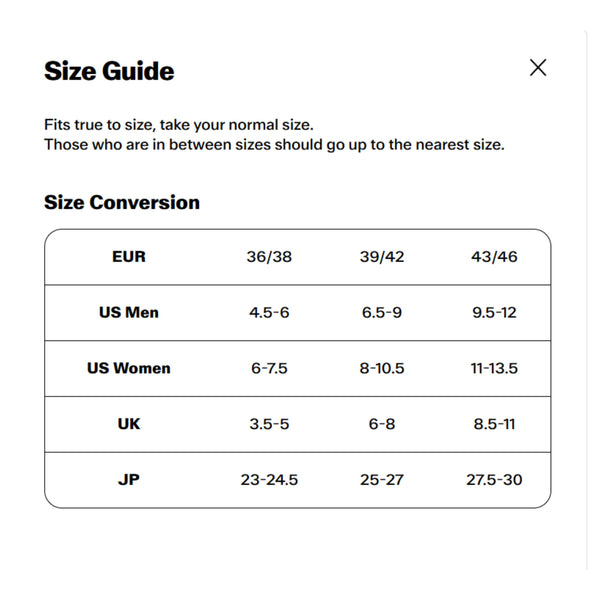The height and width of the screenshot is (600, 600).
Task: Click the US Women 8-10.5 cell
Action: [x=382, y=368]
